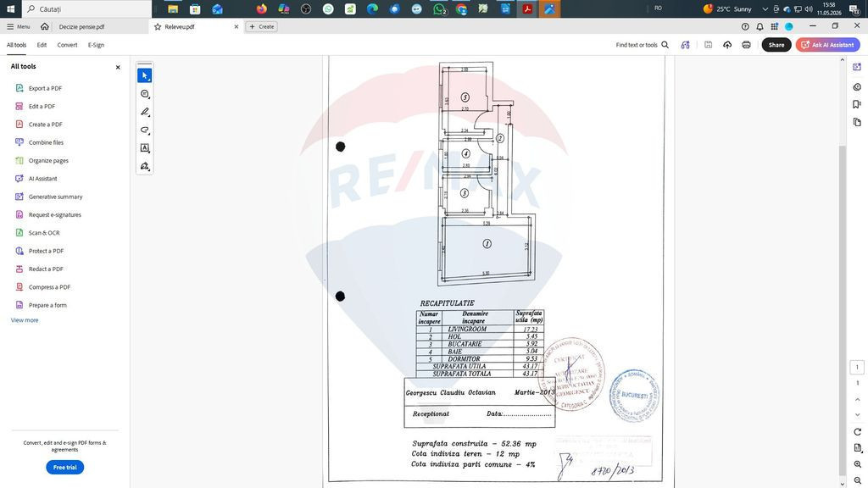Click the print icon in toolbar
Screen dimensions: 868x488
click(x=746, y=45)
